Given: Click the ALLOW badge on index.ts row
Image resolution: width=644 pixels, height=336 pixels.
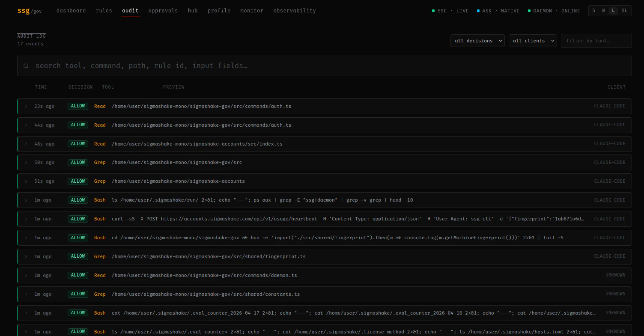Looking at the screenshot, I should click(x=78, y=144).
